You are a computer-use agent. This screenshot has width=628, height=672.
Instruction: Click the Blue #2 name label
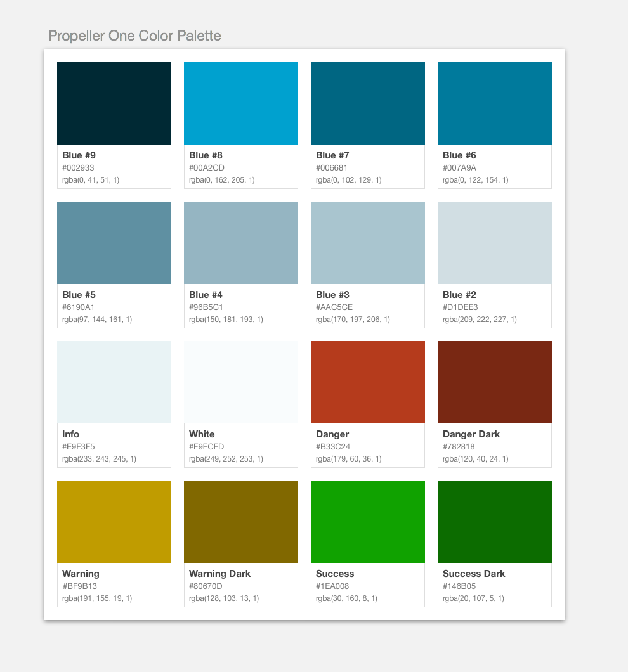coord(459,295)
